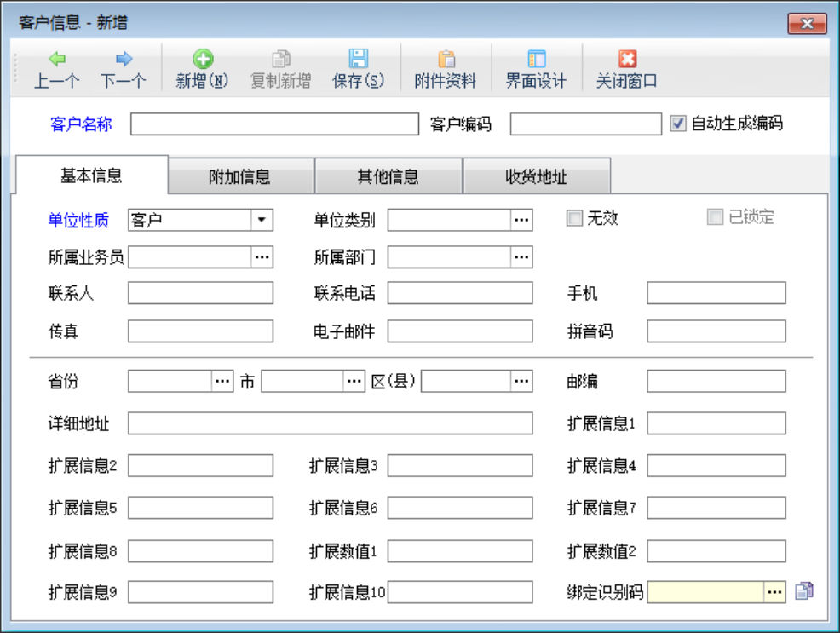Click the 新增(N) green plus icon
Screen dimensions: 840x633
pyautogui.click(x=202, y=60)
